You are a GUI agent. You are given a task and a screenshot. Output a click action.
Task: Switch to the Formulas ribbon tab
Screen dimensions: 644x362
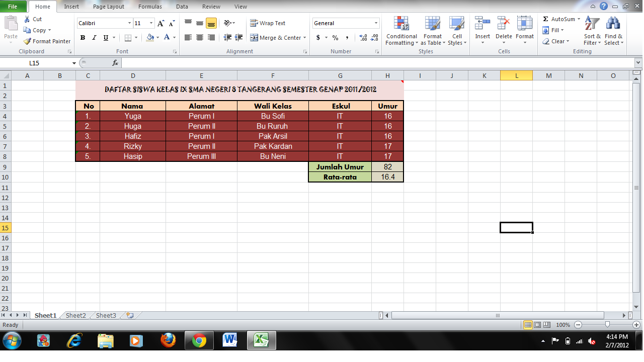149,7
